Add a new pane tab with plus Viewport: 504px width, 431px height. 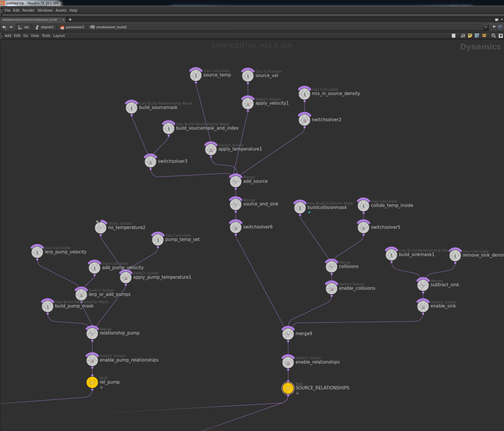point(70,20)
